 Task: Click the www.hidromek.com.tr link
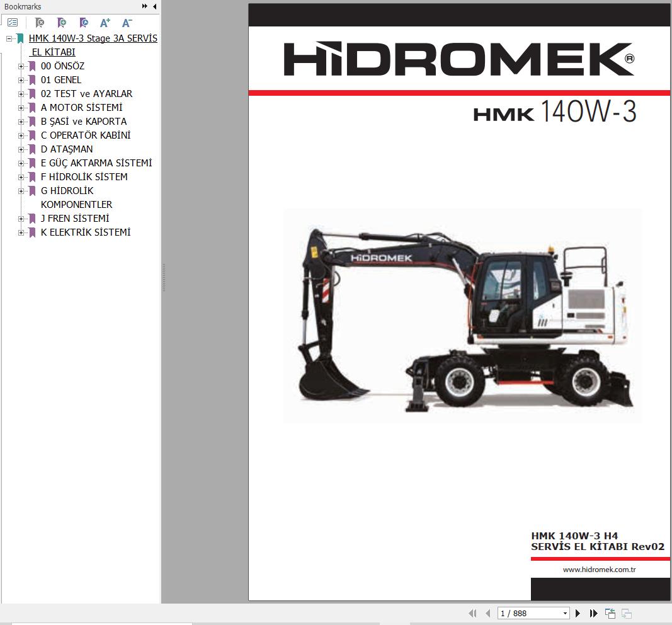599,570
